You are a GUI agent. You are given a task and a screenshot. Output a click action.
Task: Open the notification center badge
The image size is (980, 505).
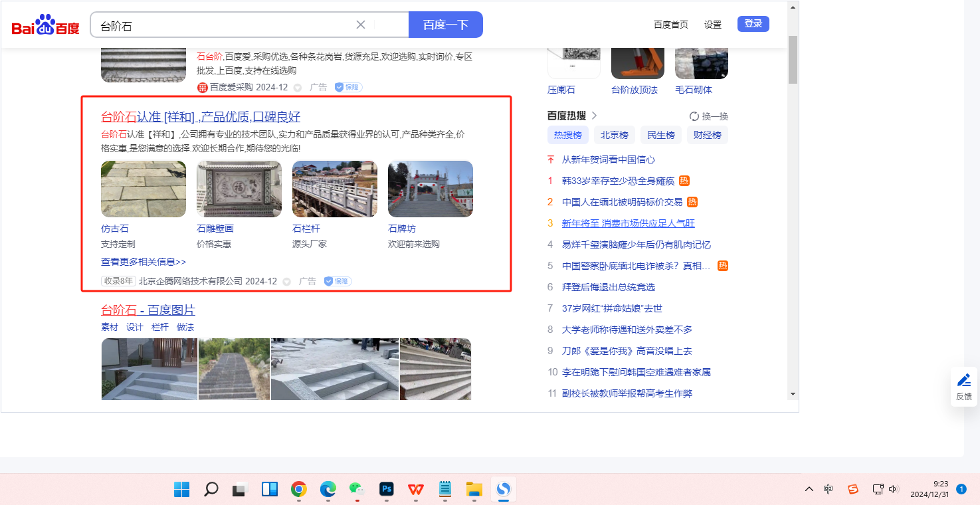point(961,489)
